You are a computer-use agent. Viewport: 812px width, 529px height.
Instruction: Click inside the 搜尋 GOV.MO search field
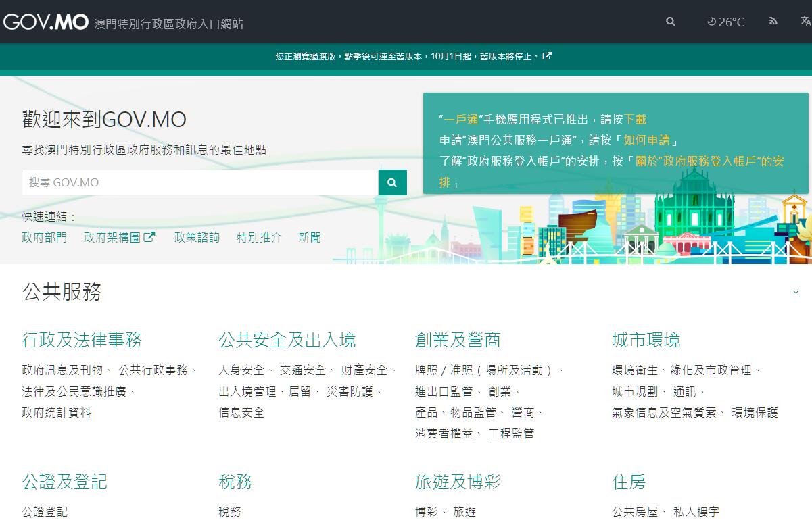200,182
